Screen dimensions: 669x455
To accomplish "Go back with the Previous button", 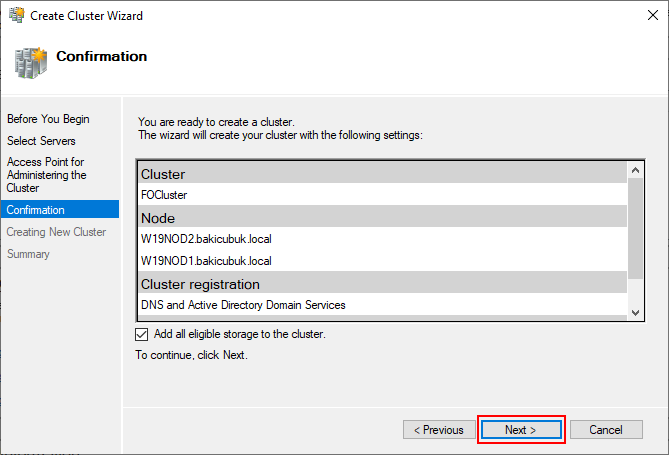I will [439, 429].
